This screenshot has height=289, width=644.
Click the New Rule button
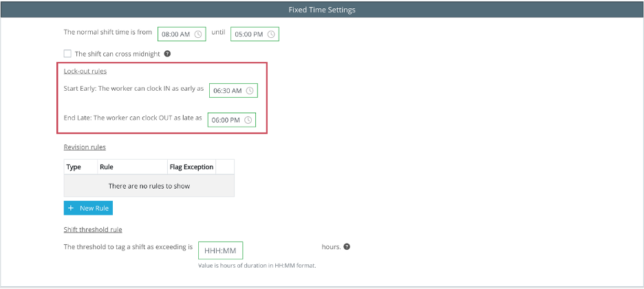[88, 208]
